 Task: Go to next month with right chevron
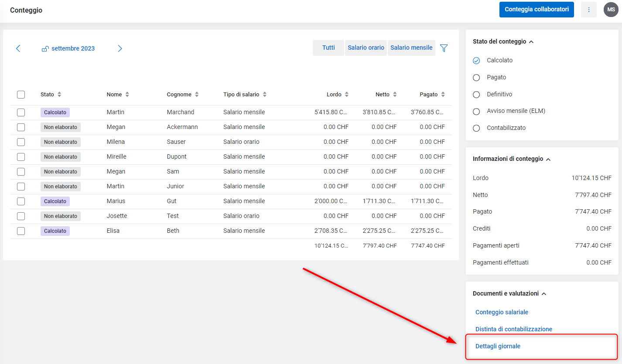[x=120, y=48]
